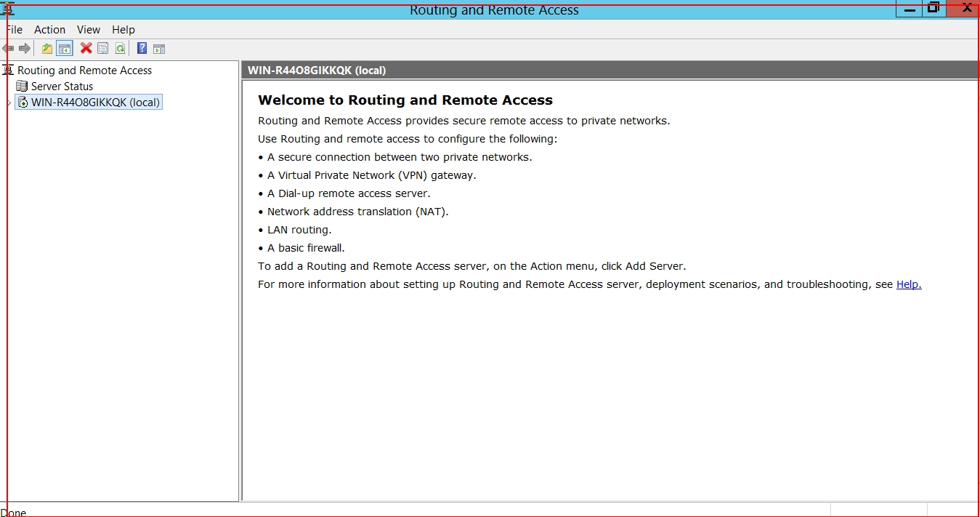
Task: Click the Help link in welcome text
Action: pos(908,284)
